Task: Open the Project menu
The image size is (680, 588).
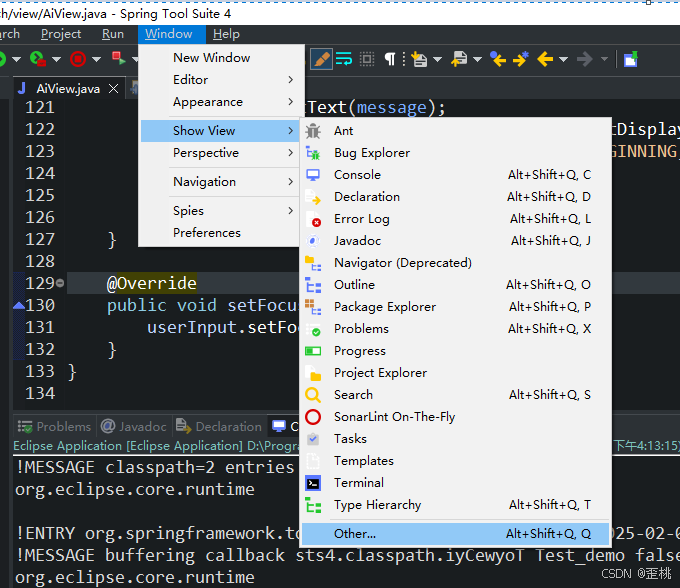Action: 61,34
